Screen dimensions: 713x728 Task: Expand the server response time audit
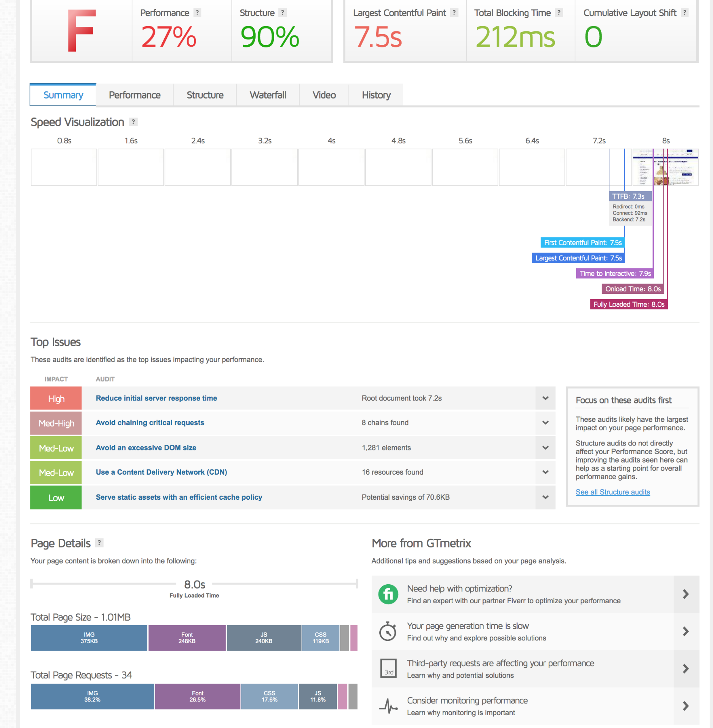545,398
